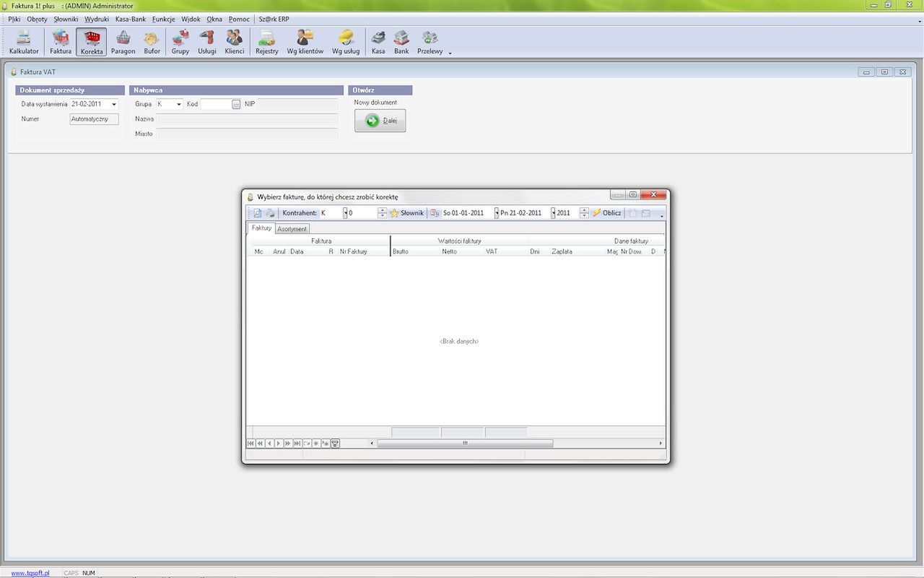Open the Sz@rk ERP menu
Image resolution: width=924 pixels, height=578 pixels.
tap(274, 20)
